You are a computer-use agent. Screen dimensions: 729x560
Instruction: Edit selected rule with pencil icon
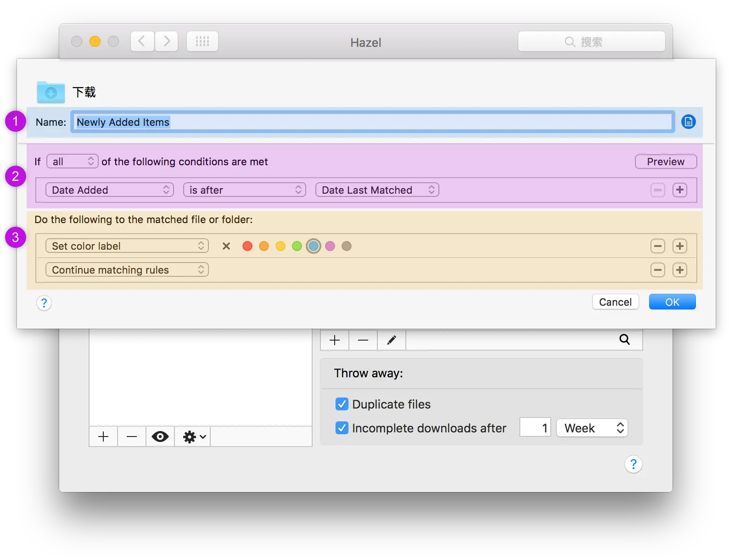[392, 340]
